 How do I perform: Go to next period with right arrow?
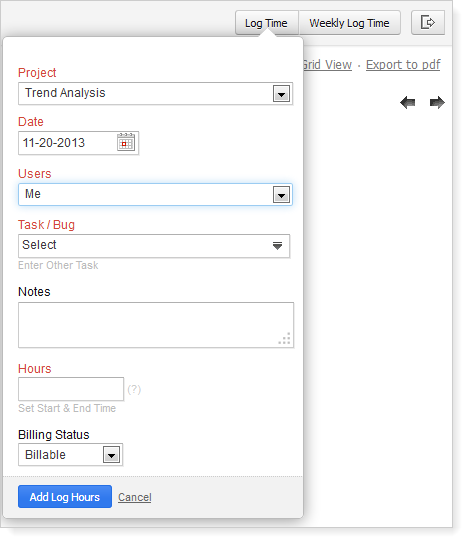[x=437, y=103]
